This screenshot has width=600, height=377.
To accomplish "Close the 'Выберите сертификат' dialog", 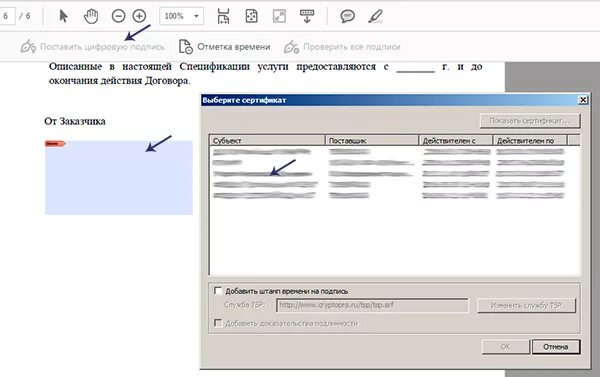I will click(583, 100).
